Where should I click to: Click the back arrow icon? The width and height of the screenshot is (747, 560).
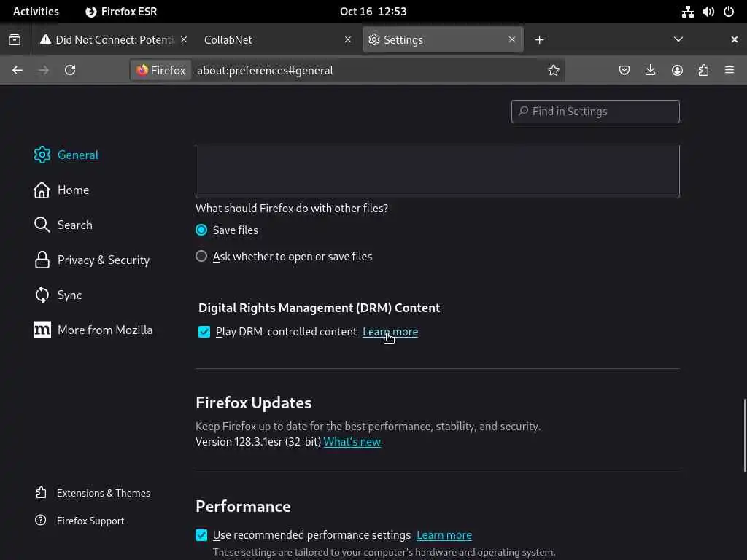pyautogui.click(x=18, y=70)
